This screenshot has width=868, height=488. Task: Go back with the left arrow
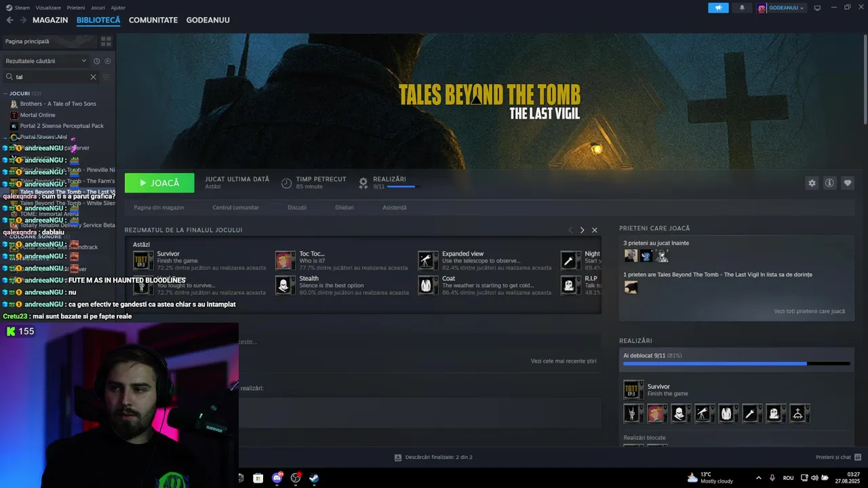[9, 20]
